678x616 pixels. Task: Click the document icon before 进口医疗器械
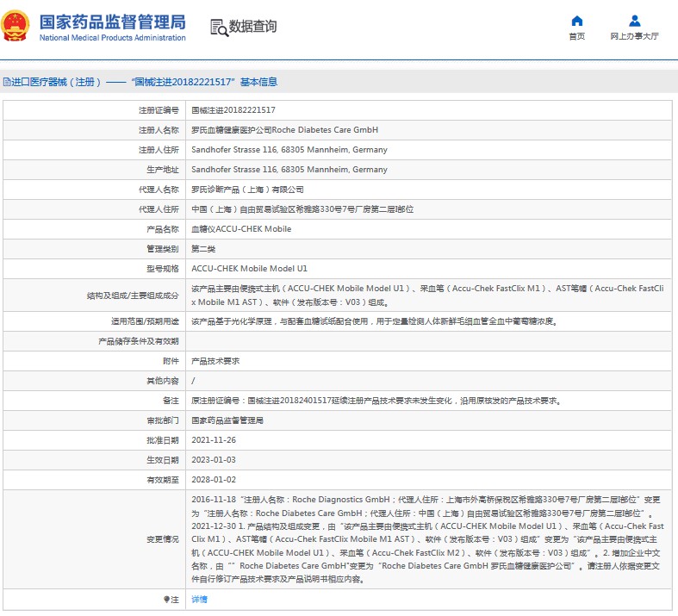[x=6, y=83]
